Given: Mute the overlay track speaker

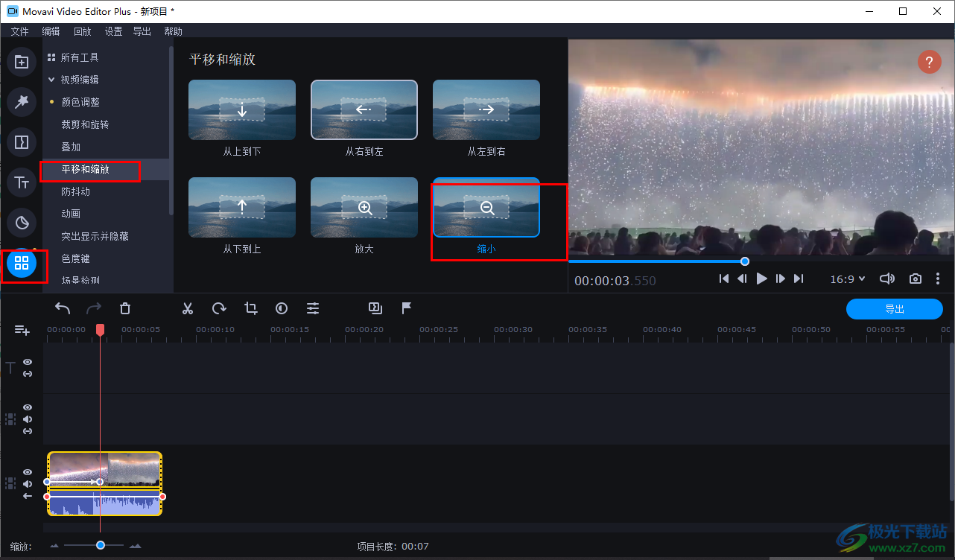Looking at the screenshot, I should pos(28,419).
